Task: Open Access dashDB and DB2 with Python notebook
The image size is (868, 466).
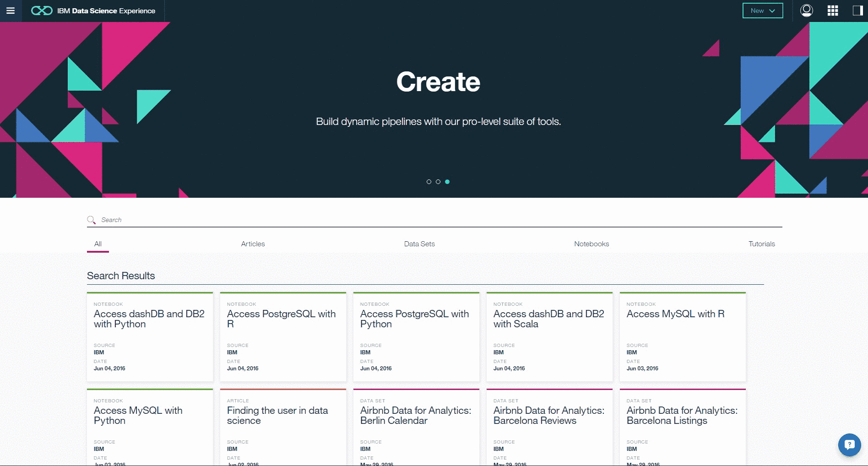Action: [150, 336]
